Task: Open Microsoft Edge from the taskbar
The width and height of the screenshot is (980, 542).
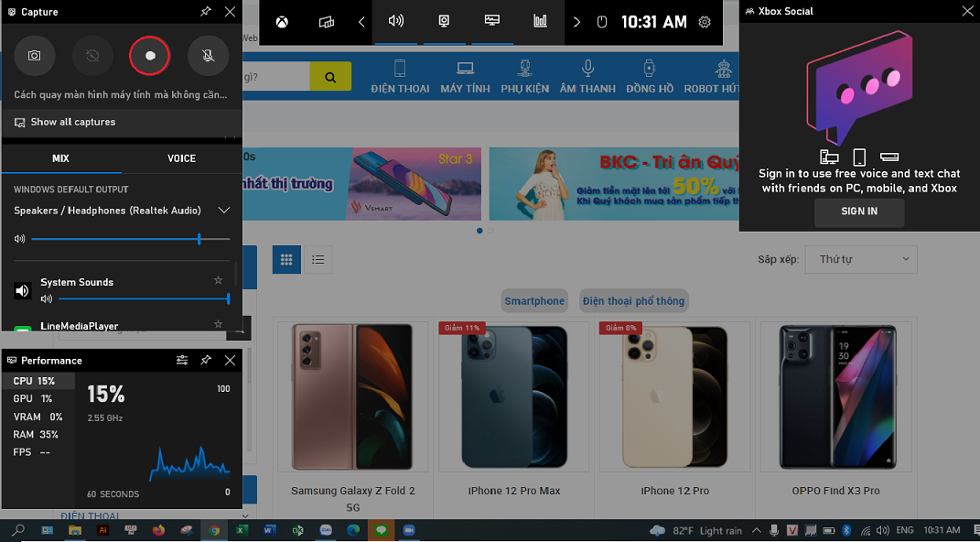Action: pyautogui.click(x=353, y=530)
